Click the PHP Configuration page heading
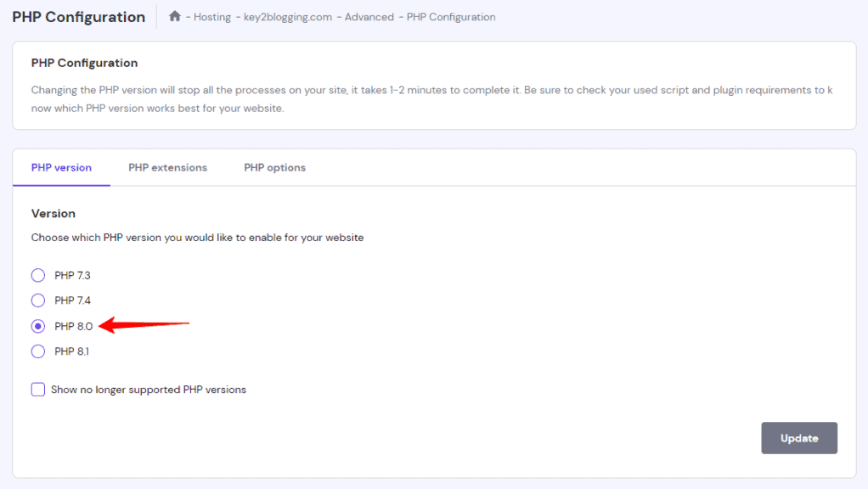This screenshot has height=489, width=868. click(x=77, y=16)
